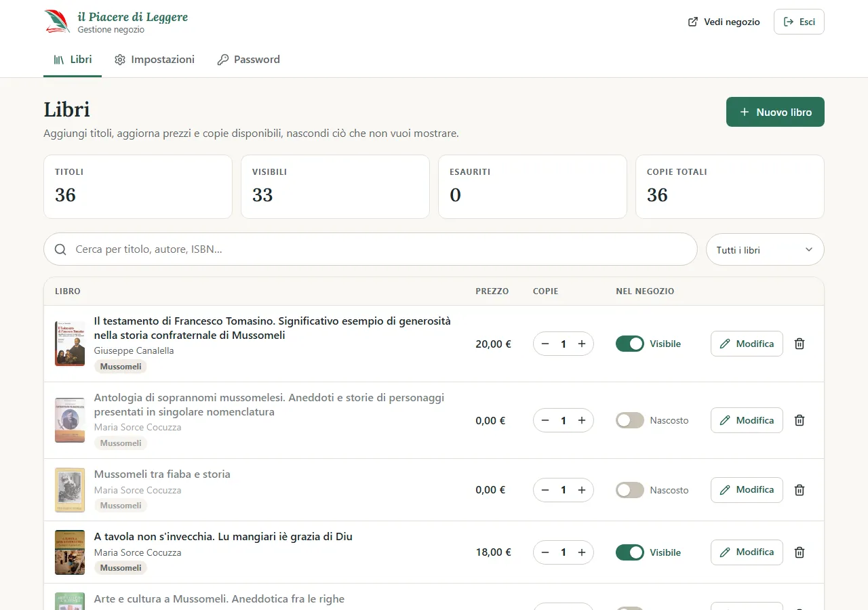Screen dimensions: 868x610
Task: Remove a copy of Antologia di soprannomi mussomelesi
Action: pyautogui.click(x=545, y=420)
